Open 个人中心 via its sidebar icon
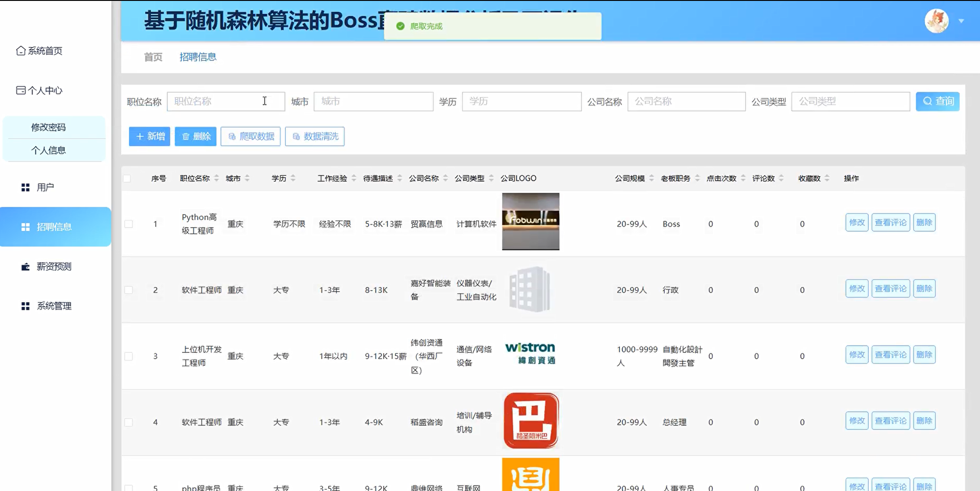The image size is (980, 491). coord(20,90)
